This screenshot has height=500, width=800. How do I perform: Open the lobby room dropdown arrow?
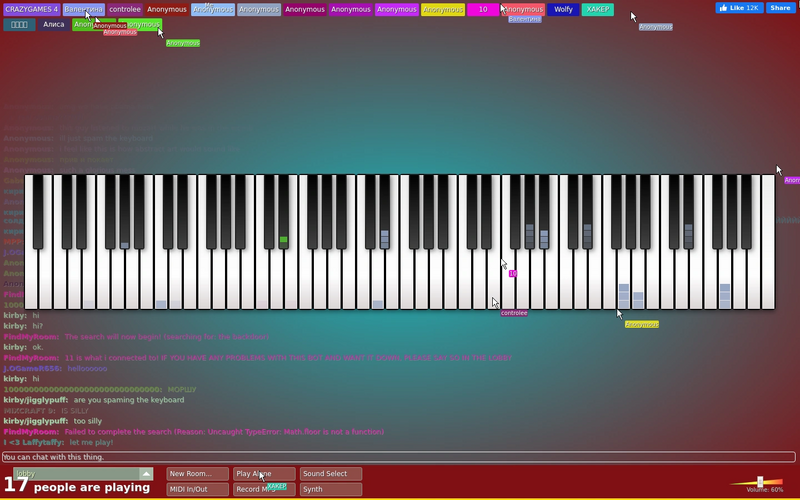146,474
